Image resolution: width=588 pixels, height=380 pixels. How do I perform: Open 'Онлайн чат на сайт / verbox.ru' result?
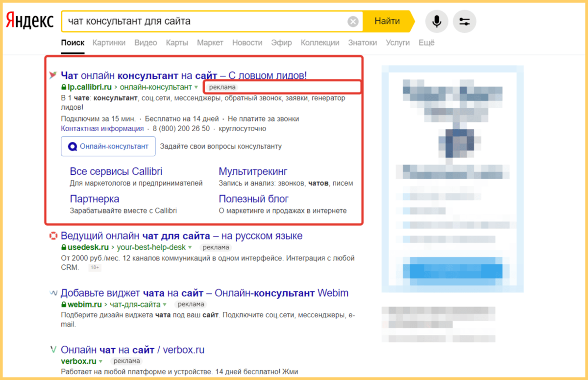point(133,350)
